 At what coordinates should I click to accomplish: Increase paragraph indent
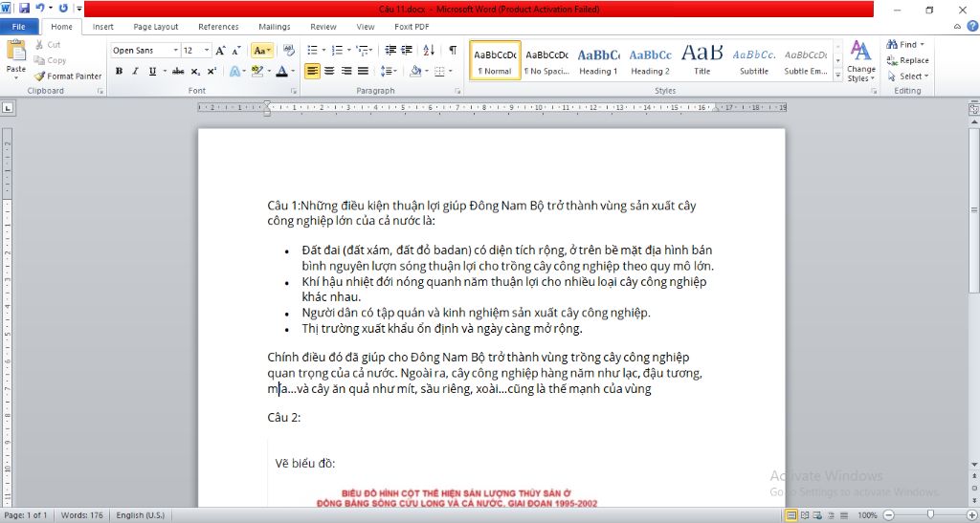(x=406, y=51)
